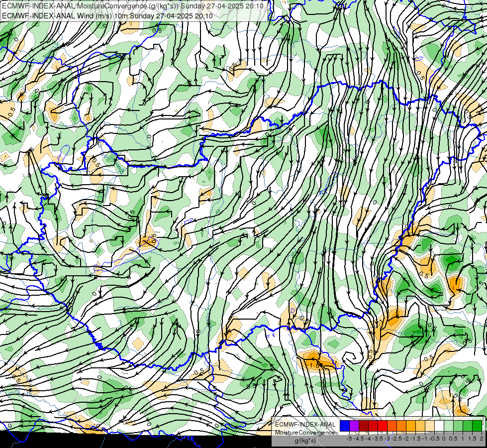Viewport: 487px width, 448px height.
Task: Click the legend tick label -4.5
Action: pyautogui.click(x=359, y=439)
